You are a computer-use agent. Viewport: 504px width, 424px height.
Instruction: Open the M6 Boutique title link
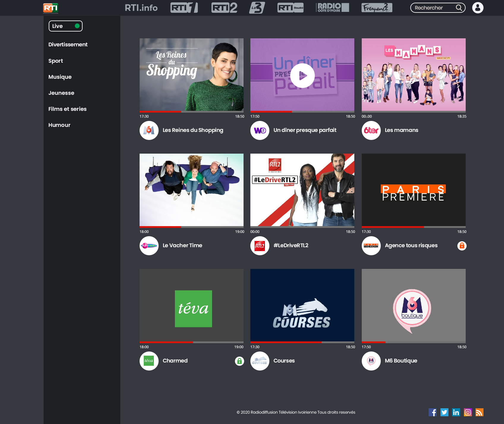[401, 361]
